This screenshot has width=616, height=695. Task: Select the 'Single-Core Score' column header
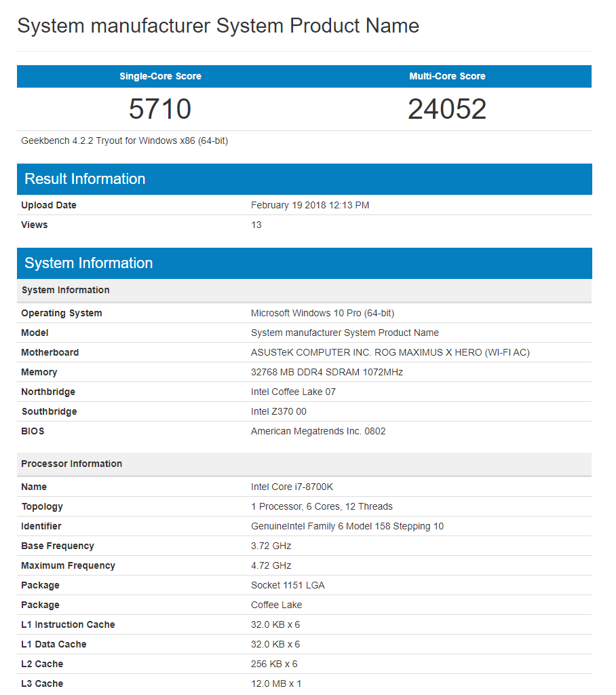(x=160, y=76)
